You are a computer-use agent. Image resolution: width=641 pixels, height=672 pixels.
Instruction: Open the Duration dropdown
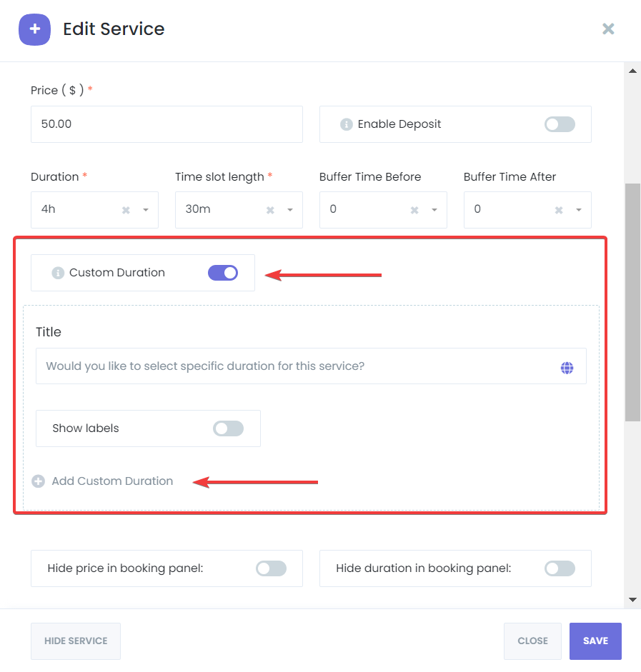pos(145,210)
